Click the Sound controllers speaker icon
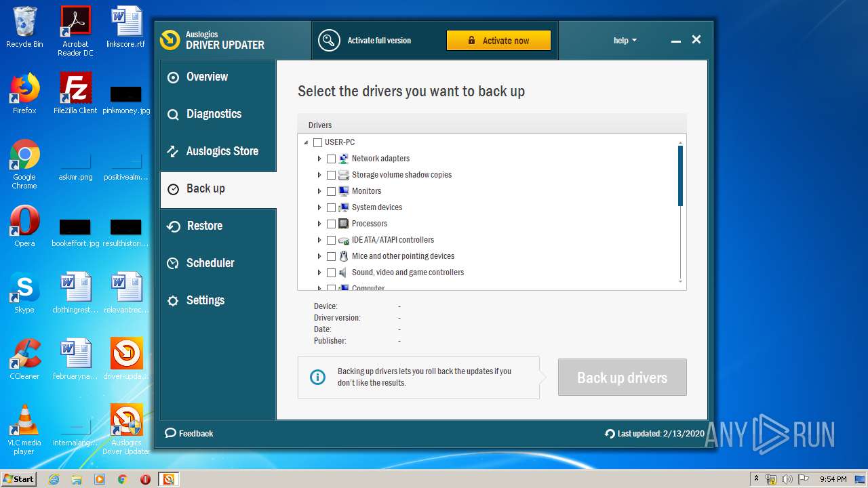This screenshot has height=488, width=868. 344,272
